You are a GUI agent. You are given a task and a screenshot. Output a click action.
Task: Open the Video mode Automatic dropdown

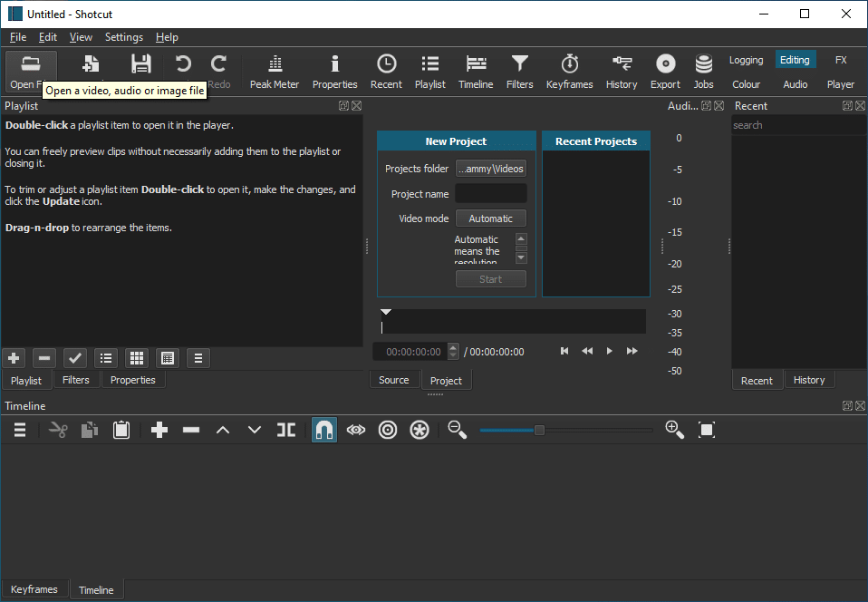[x=490, y=218]
